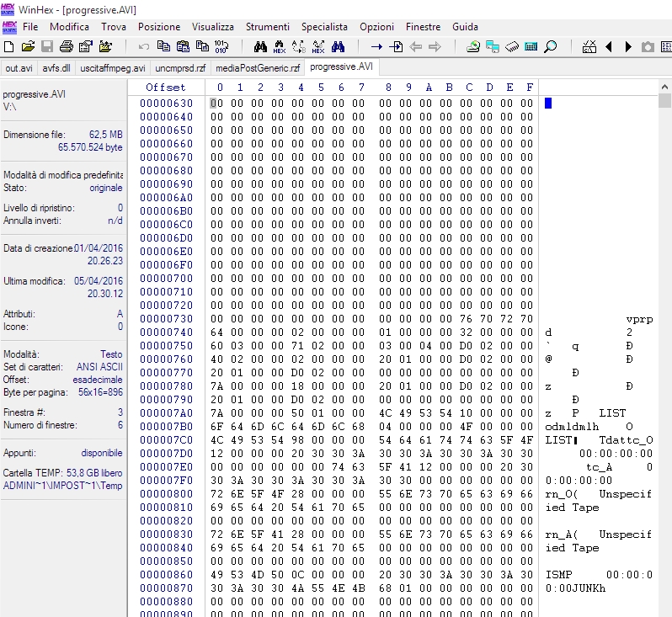Click the Open file folder icon
Image resolution: width=672 pixels, height=617 pixels.
pyautogui.click(x=28, y=46)
